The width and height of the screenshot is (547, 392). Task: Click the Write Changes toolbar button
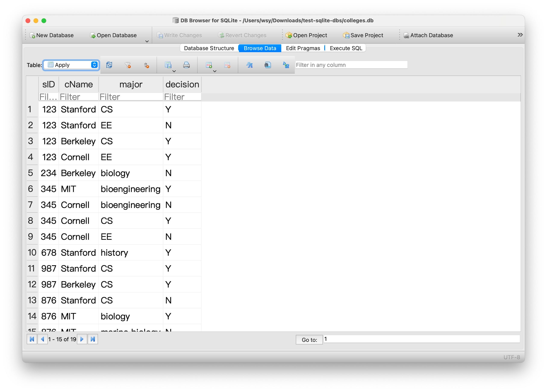(179, 35)
